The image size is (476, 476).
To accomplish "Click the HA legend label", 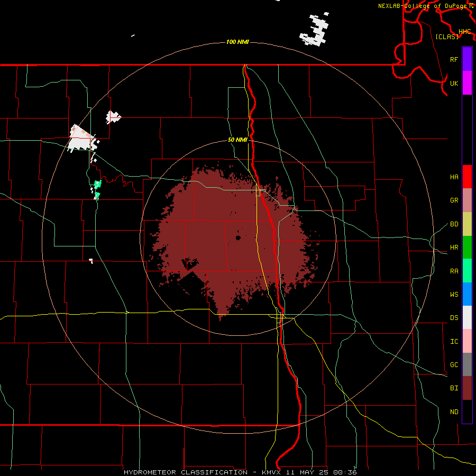I will coord(454,177).
